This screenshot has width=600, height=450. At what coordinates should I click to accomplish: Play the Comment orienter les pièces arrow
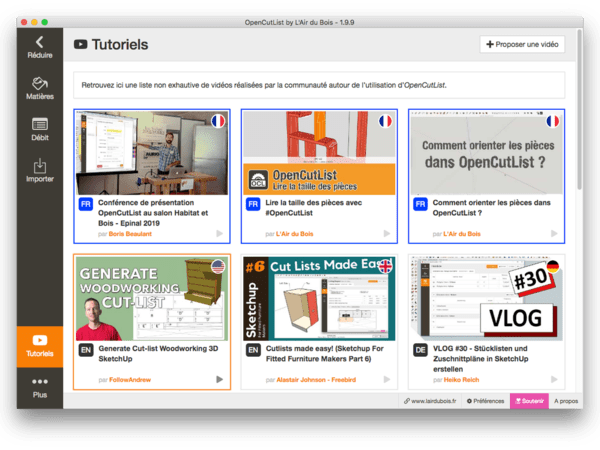click(x=554, y=233)
